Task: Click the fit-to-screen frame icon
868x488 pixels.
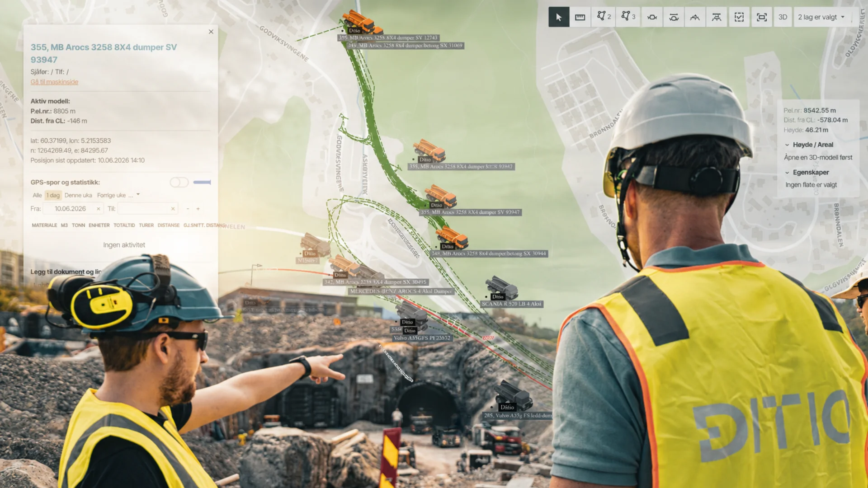Action: click(762, 17)
